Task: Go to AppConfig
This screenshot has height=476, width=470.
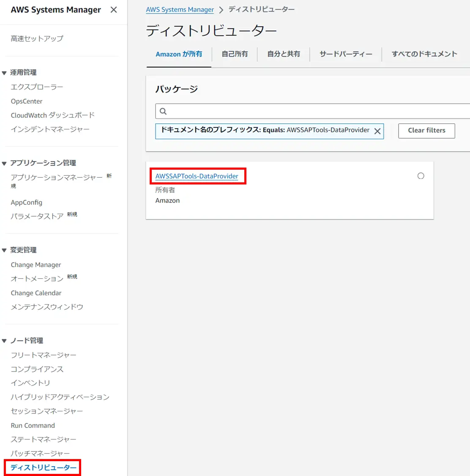Action: pos(27,202)
